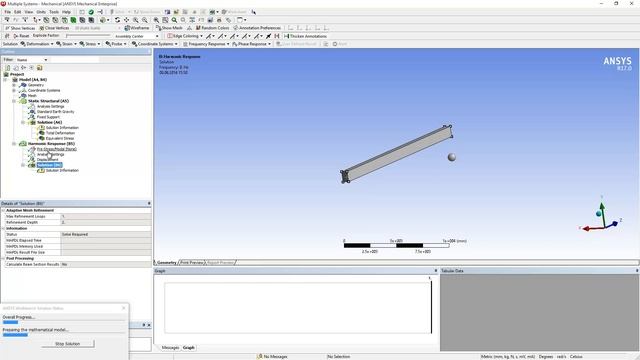Click the yellow folder icon in outline toolbar
640x360 pixels.
click(x=39, y=68)
